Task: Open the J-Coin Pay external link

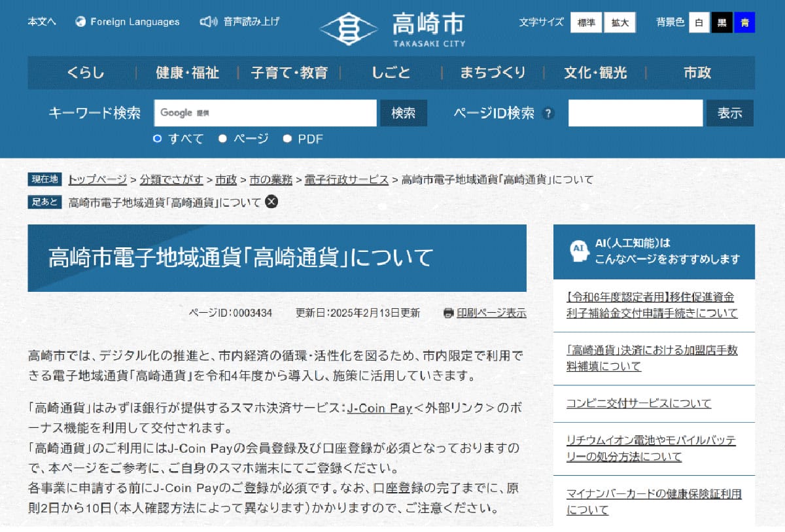Action: pyautogui.click(x=379, y=408)
